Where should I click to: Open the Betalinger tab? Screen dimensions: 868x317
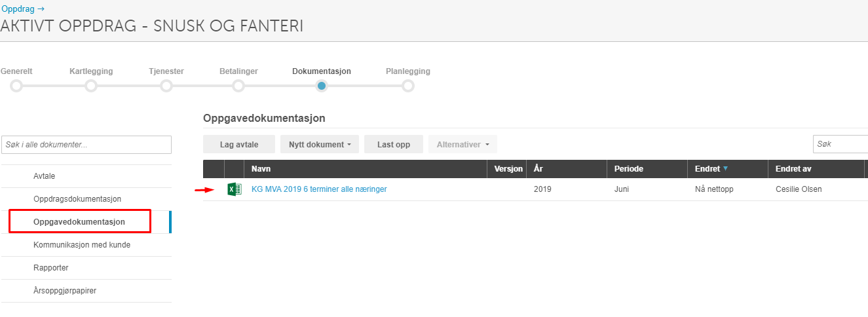point(238,71)
